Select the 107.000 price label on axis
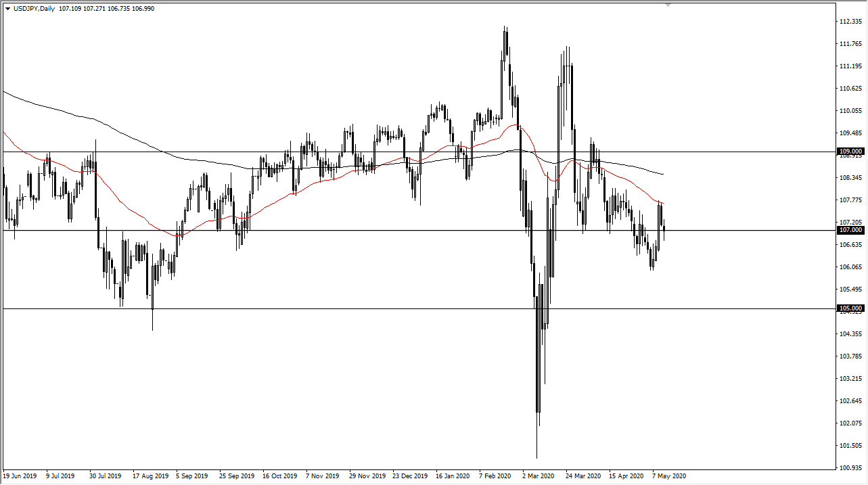868x485 pixels. (x=849, y=230)
